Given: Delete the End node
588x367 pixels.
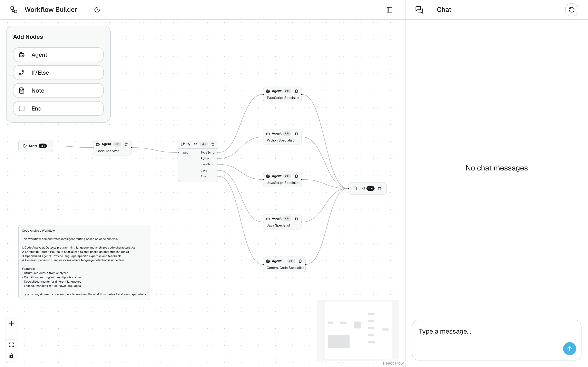Looking at the screenshot, I should coord(380,188).
